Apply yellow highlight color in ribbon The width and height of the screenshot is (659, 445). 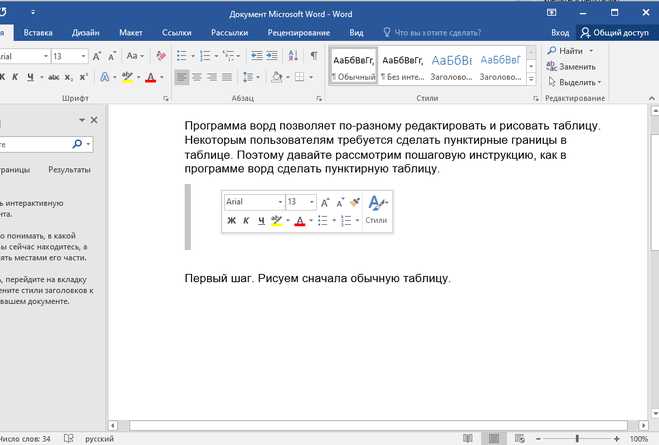(x=127, y=77)
